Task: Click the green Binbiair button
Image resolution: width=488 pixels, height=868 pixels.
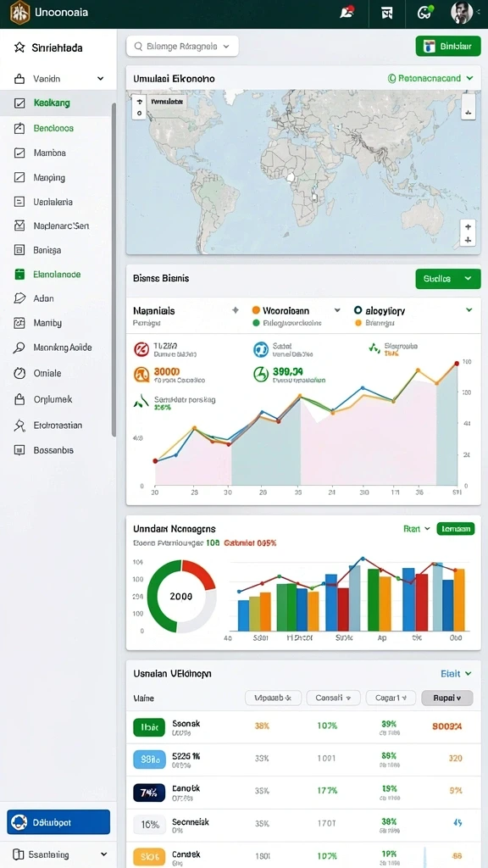Action: (447, 47)
